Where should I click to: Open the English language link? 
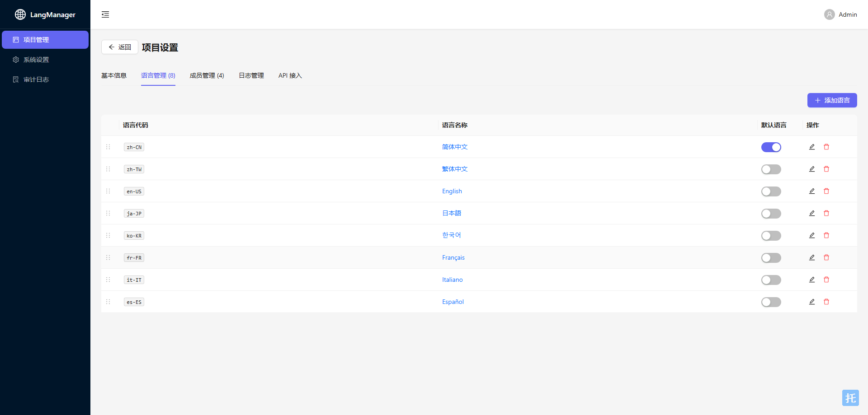[x=452, y=191]
